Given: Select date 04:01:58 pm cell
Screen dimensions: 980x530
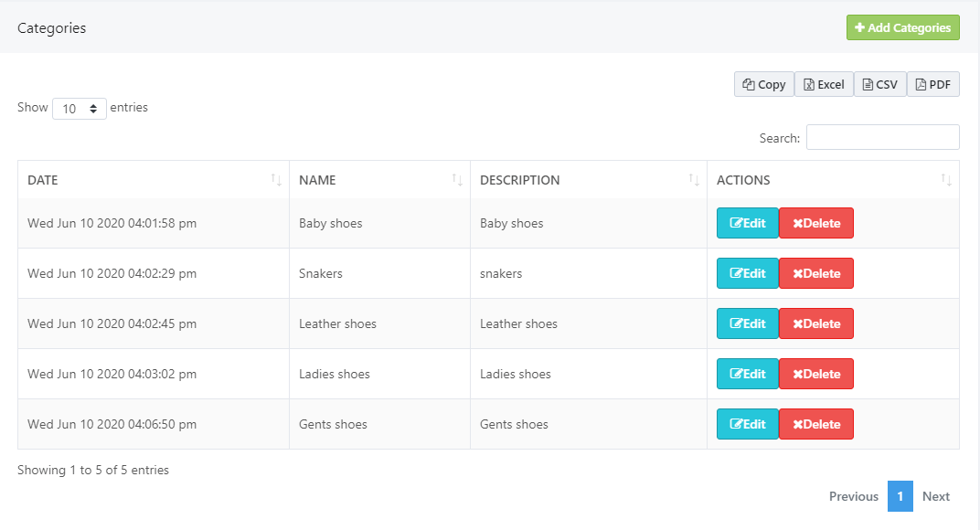Looking at the screenshot, I should point(154,223).
